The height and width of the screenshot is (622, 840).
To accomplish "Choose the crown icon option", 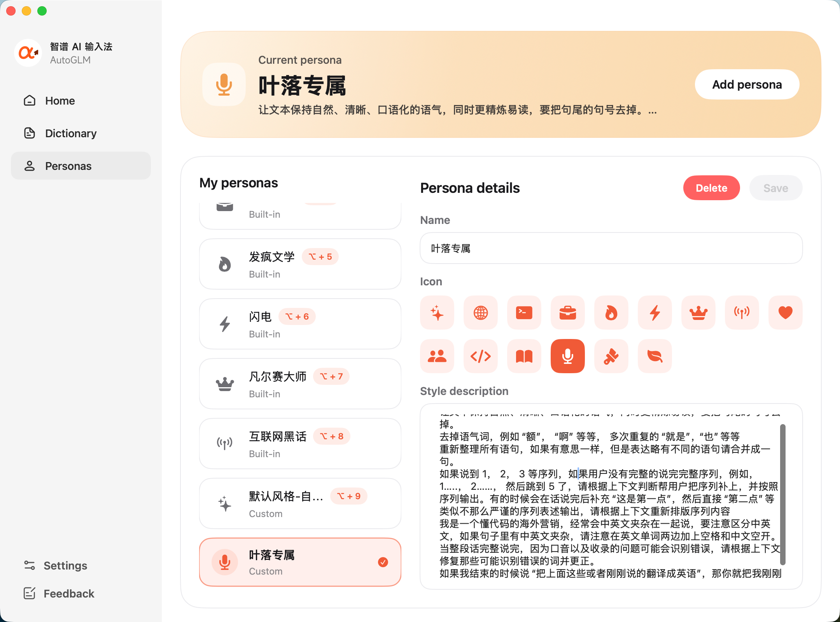I will [x=698, y=313].
